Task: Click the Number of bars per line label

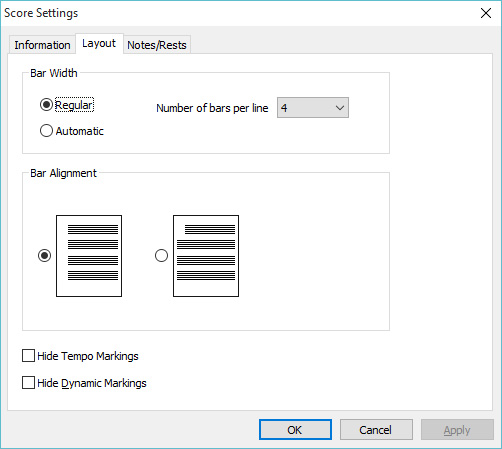Action: pyautogui.click(x=212, y=108)
